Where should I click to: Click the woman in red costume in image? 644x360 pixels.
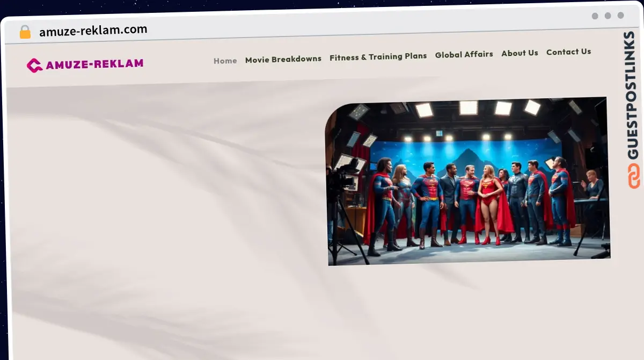click(490, 201)
